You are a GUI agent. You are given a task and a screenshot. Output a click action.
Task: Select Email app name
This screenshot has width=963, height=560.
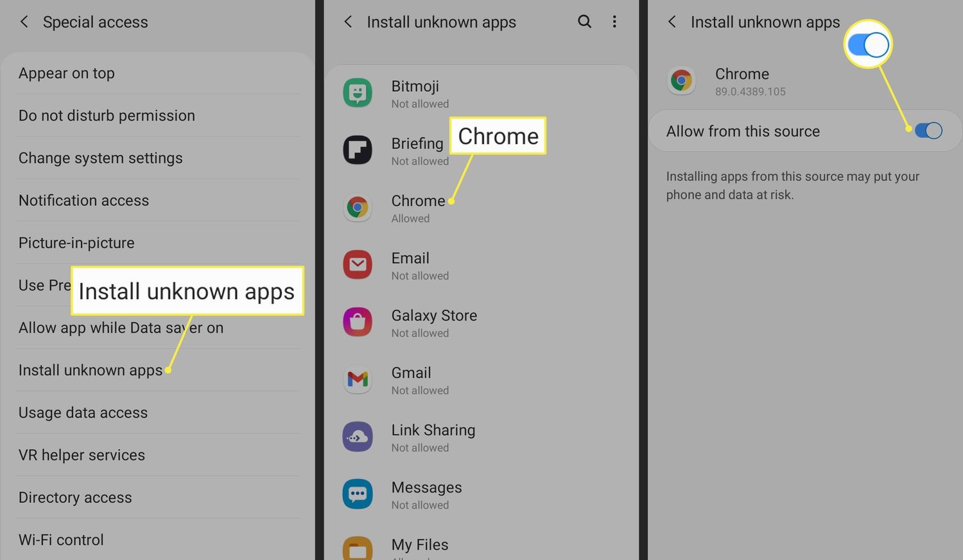(410, 258)
